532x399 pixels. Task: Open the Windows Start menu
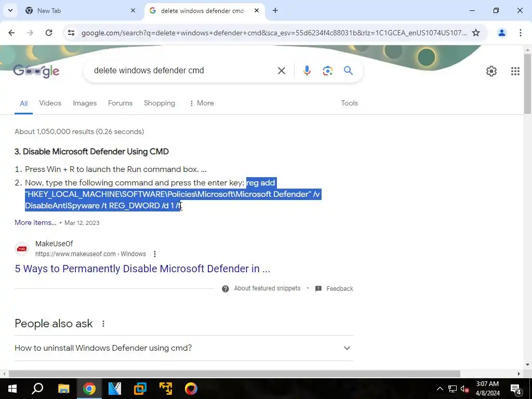12,389
